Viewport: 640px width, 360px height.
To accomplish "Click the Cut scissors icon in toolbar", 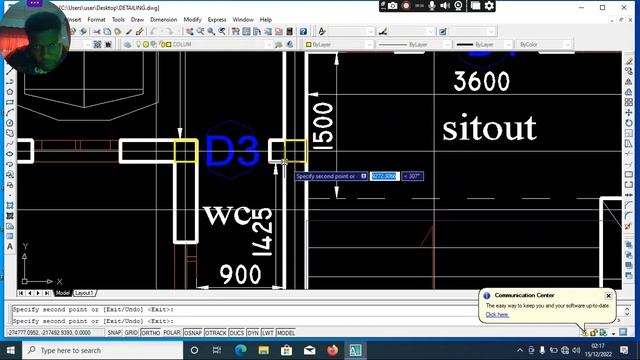I will coord(97,31).
